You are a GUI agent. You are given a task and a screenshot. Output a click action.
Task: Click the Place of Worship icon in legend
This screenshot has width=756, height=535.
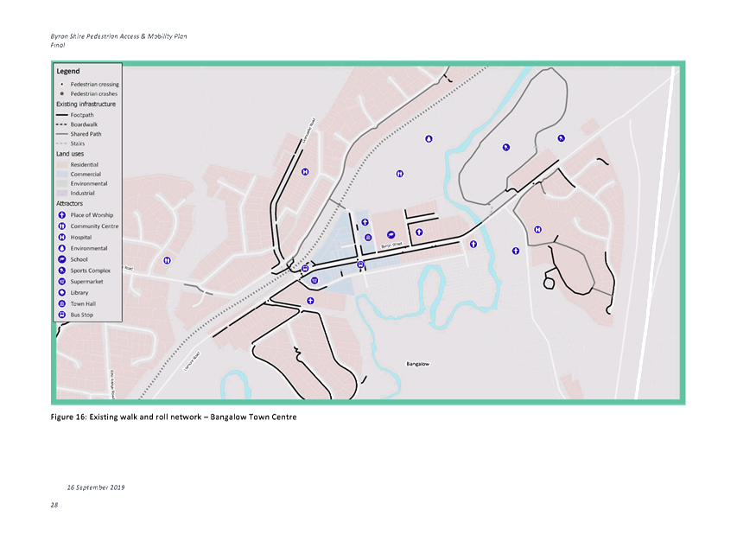(61, 215)
